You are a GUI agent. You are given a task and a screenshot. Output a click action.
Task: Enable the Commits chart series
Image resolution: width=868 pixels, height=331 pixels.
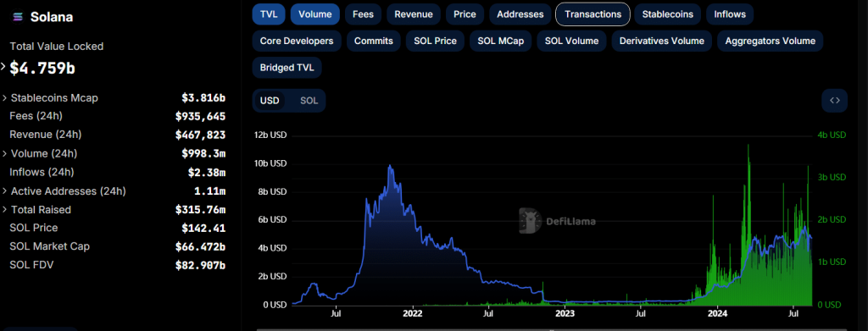[x=374, y=41]
